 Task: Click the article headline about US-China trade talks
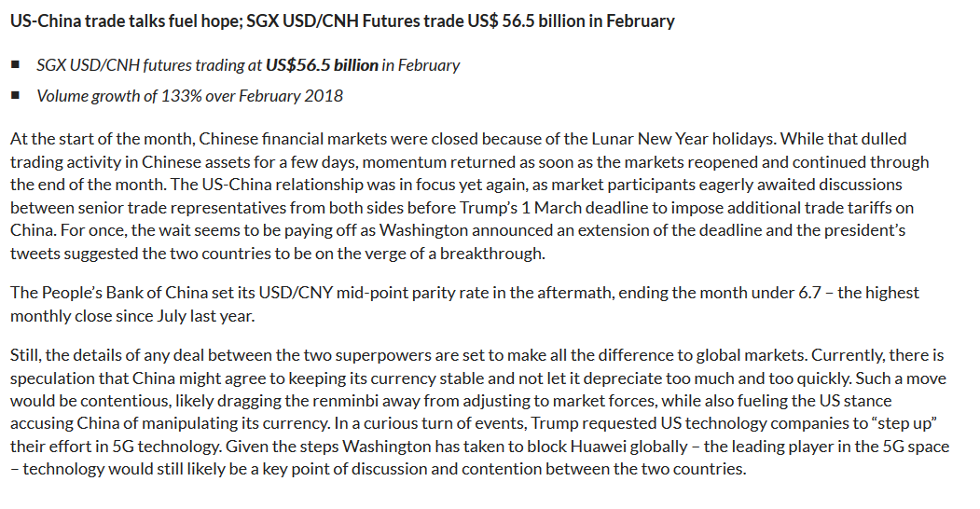coord(342,21)
